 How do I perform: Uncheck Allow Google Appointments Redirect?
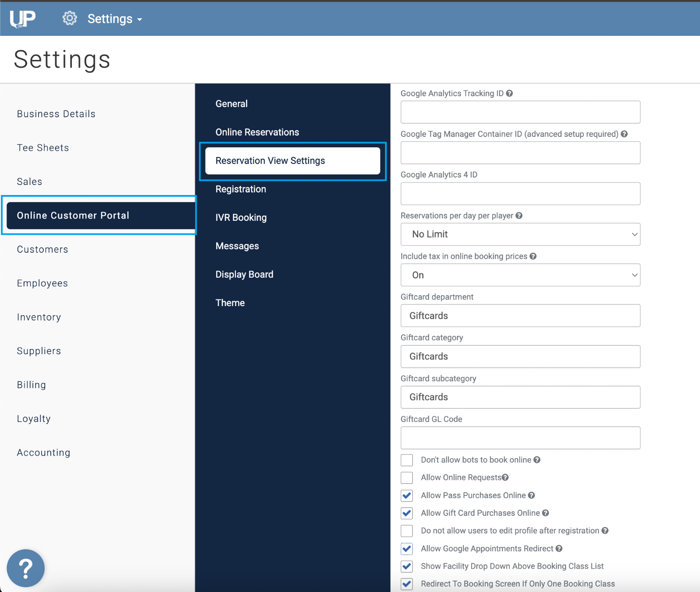click(x=407, y=548)
